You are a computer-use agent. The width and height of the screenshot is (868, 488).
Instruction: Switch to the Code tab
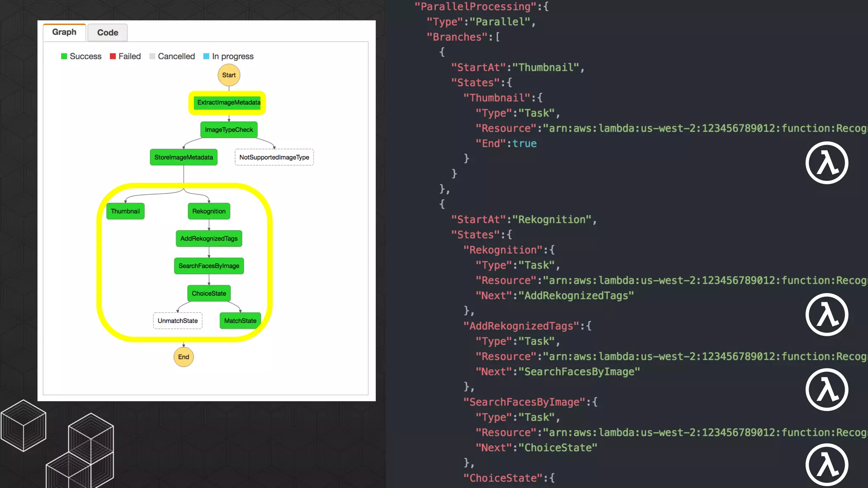coord(107,33)
